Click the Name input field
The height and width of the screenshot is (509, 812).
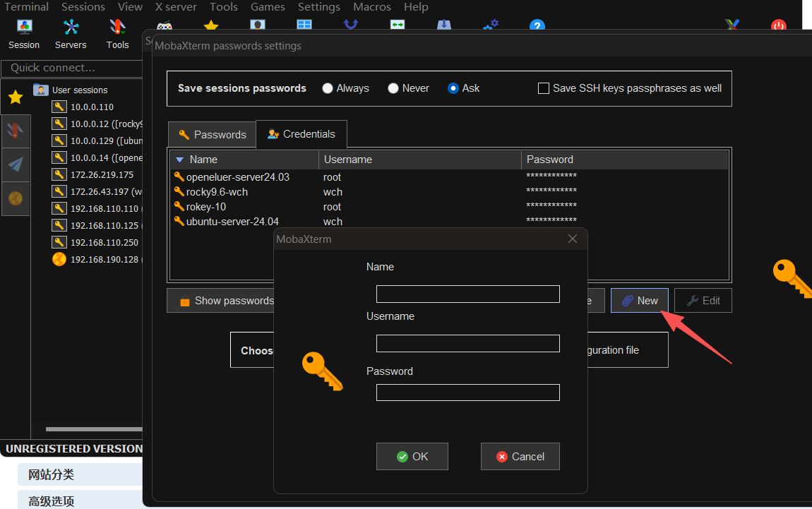pyautogui.click(x=467, y=294)
